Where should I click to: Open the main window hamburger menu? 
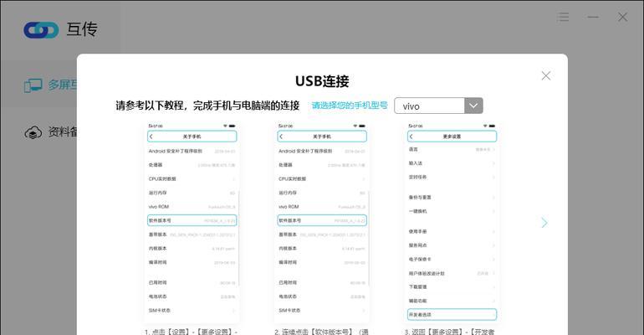tap(563, 17)
